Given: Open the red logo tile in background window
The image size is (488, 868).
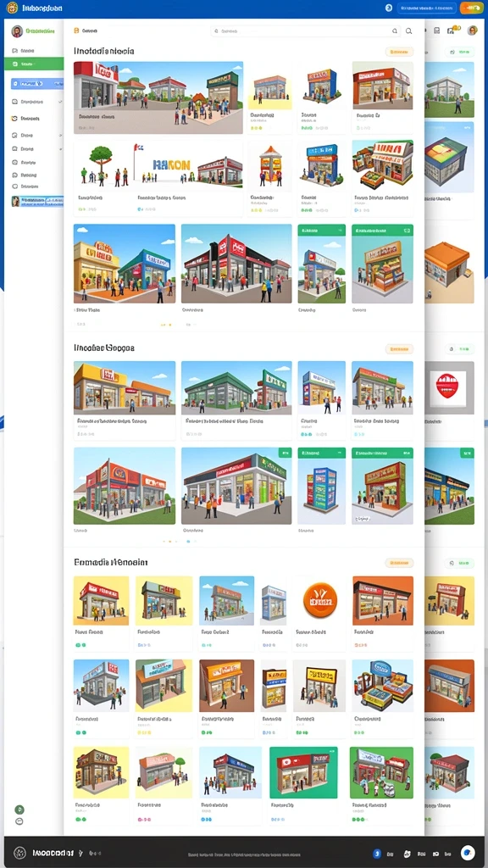Looking at the screenshot, I should (x=449, y=387).
